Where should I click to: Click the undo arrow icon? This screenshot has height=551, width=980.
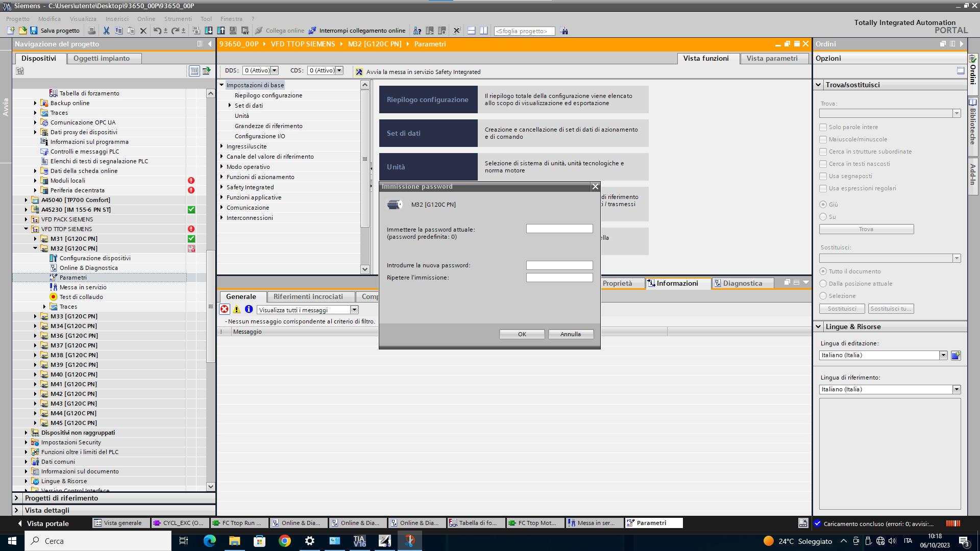(157, 31)
